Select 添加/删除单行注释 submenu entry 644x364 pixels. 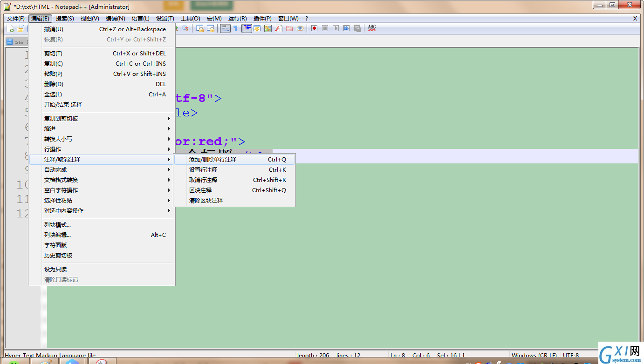[234, 159]
